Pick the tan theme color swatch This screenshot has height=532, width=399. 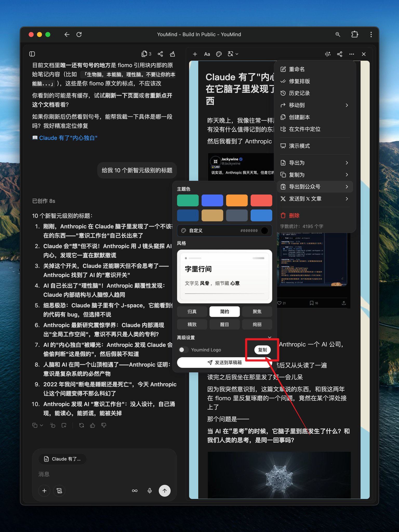coord(212,215)
